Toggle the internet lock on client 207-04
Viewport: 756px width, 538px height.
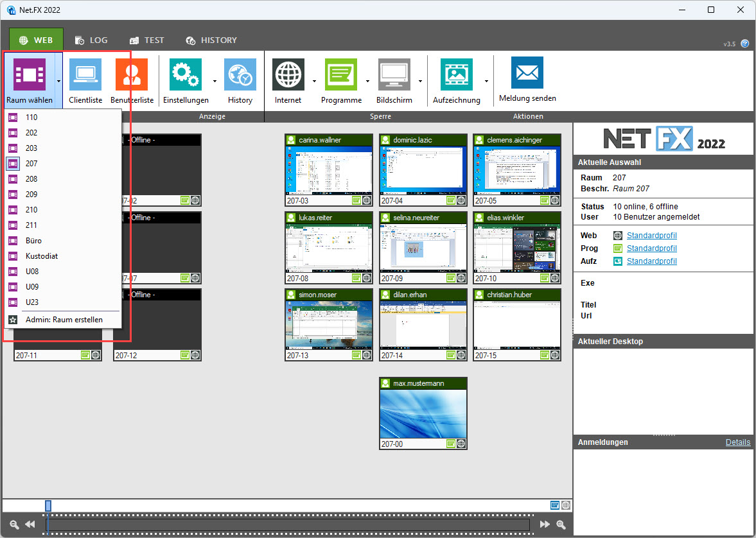461,200
